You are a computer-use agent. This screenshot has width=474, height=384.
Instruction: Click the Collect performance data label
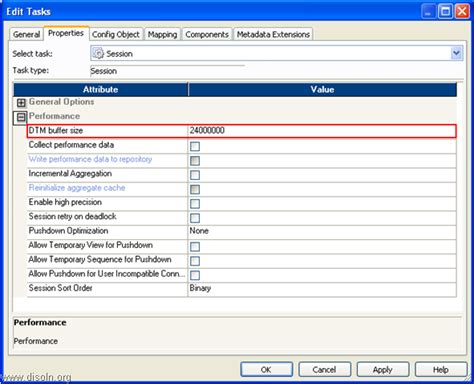pos(71,145)
